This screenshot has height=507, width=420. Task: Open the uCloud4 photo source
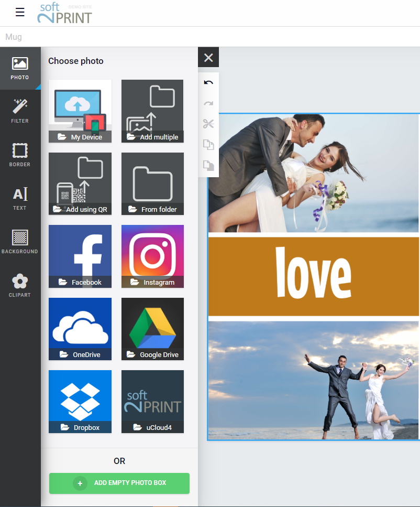pos(152,402)
